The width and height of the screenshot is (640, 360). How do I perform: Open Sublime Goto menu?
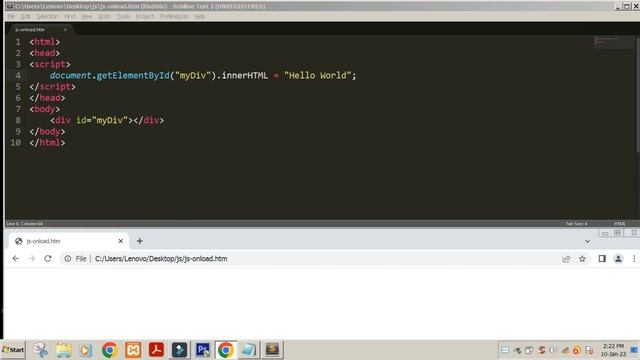pos(104,16)
